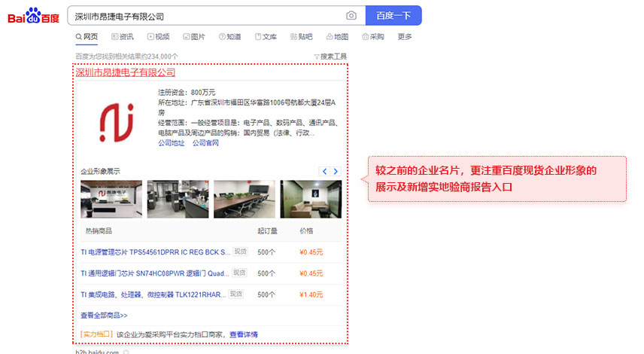The height and width of the screenshot is (354, 644).
Task: Click the Baidu logo
Action: tap(33, 16)
